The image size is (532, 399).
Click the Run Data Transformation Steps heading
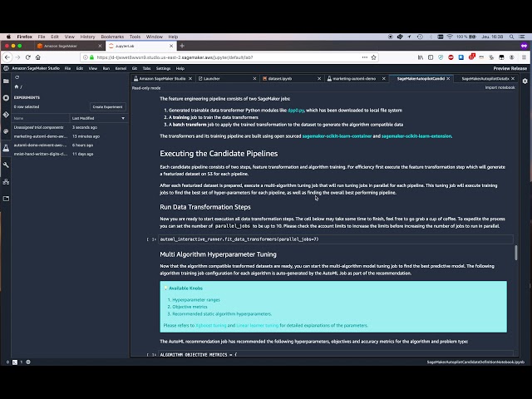click(x=205, y=207)
